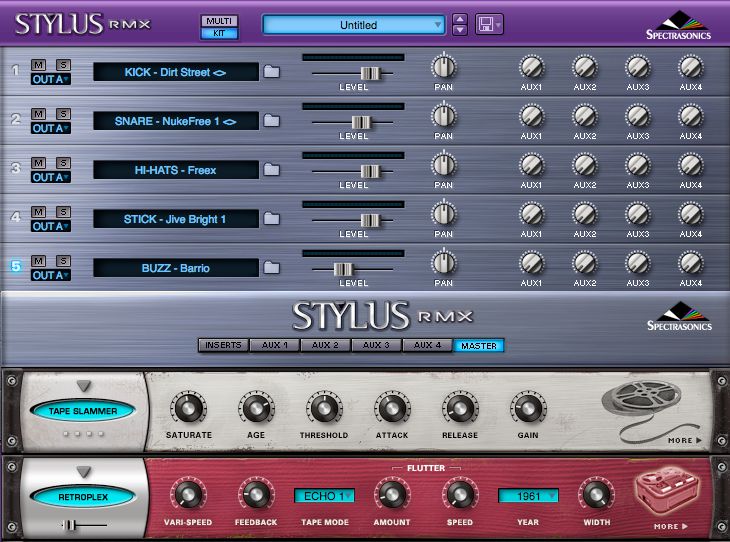Switch to the INSERTS tab

click(x=223, y=345)
